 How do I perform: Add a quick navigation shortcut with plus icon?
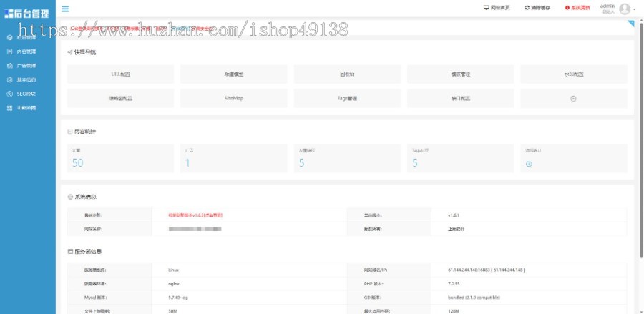coord(574,99)
